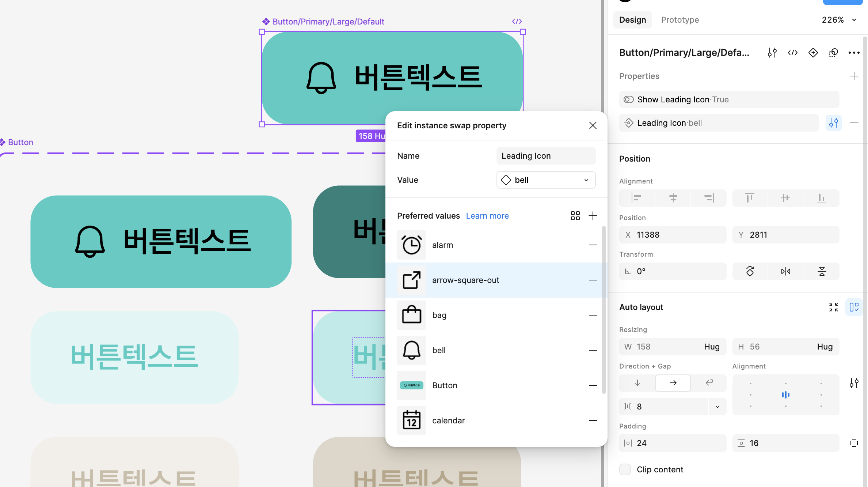Select the Button component set label
868x487 pixels.
20,142
